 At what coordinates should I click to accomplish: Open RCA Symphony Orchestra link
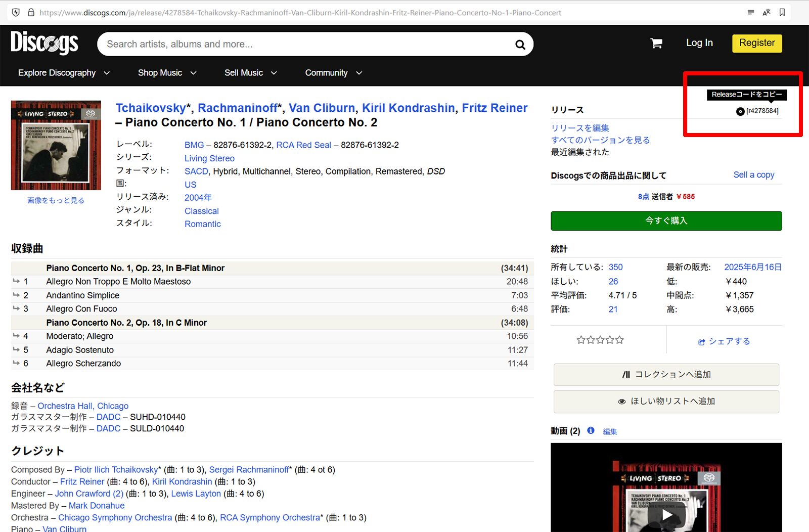click(270, 518)
